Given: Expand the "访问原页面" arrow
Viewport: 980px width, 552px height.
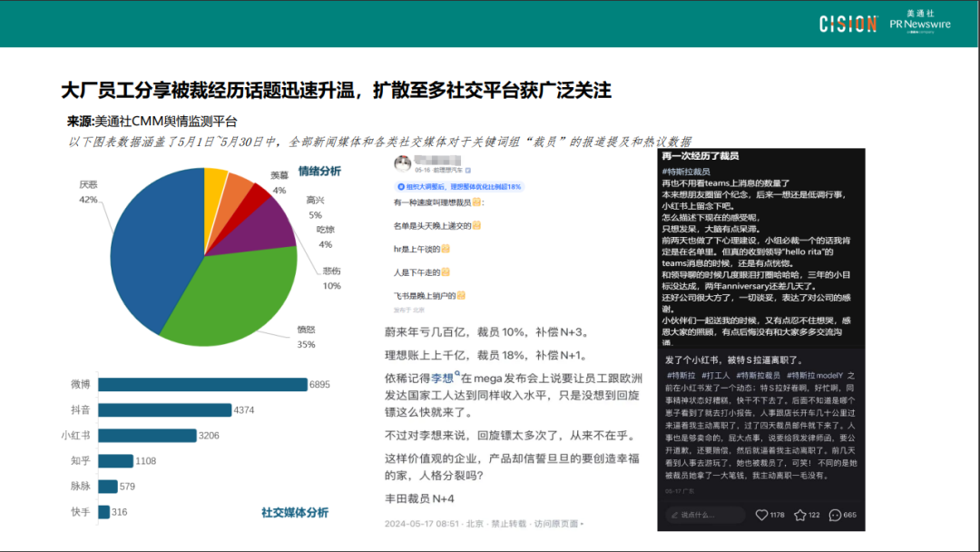Looking at the screenshot, I should [x=583, y=525].
